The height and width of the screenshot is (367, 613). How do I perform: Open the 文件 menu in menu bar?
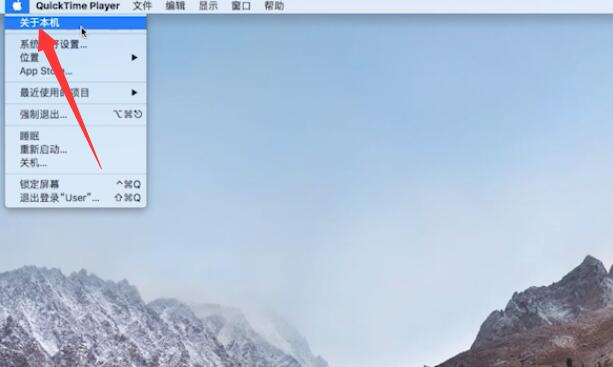pyautogui.click(x=142, y=6)
